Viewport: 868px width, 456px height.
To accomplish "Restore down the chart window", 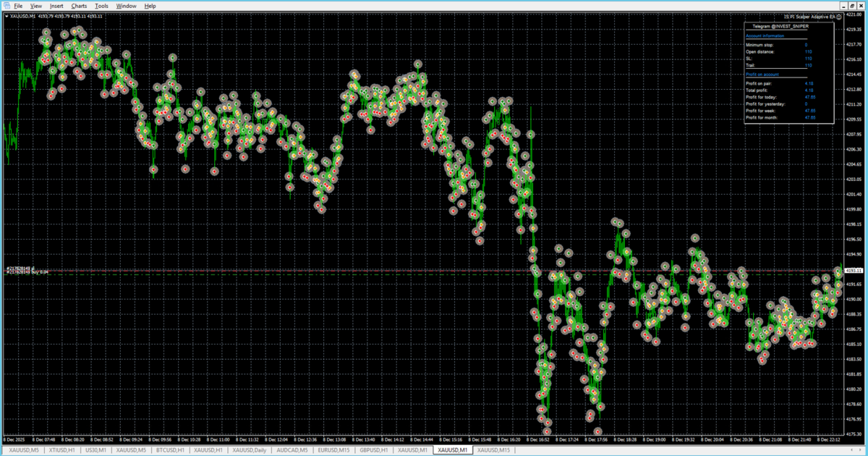I will pyautogui.click(x=852, y=6).
